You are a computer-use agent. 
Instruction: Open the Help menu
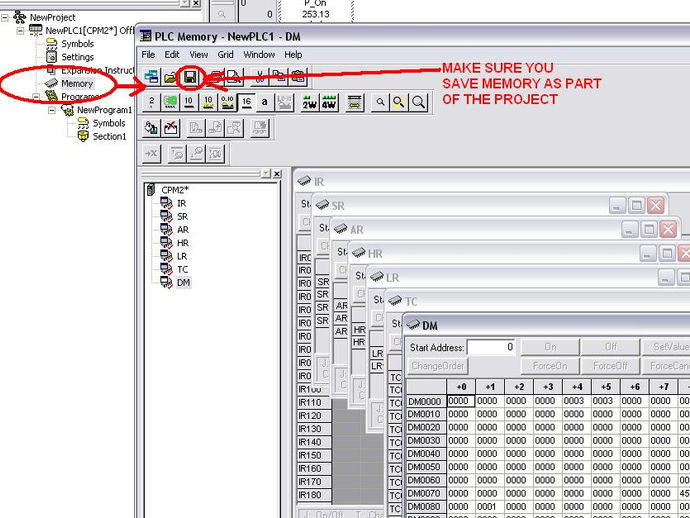pos(293,55)
